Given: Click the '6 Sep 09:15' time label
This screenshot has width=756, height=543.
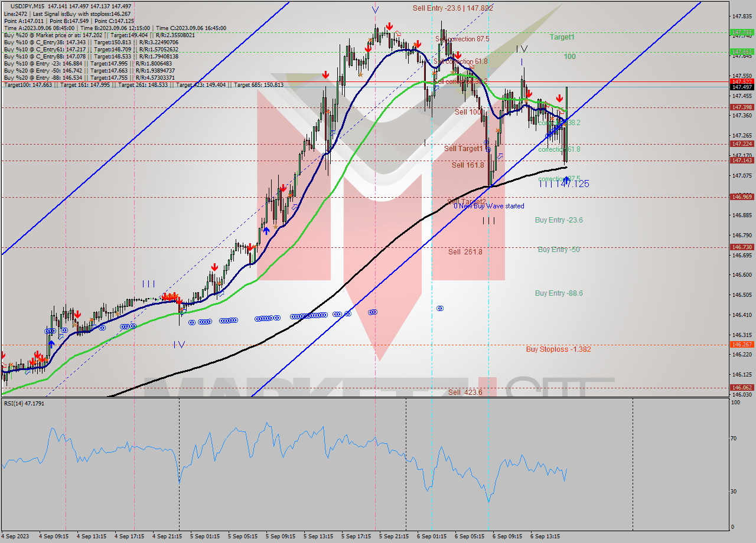Looking at the screenshot, I should tap(507, 537).
